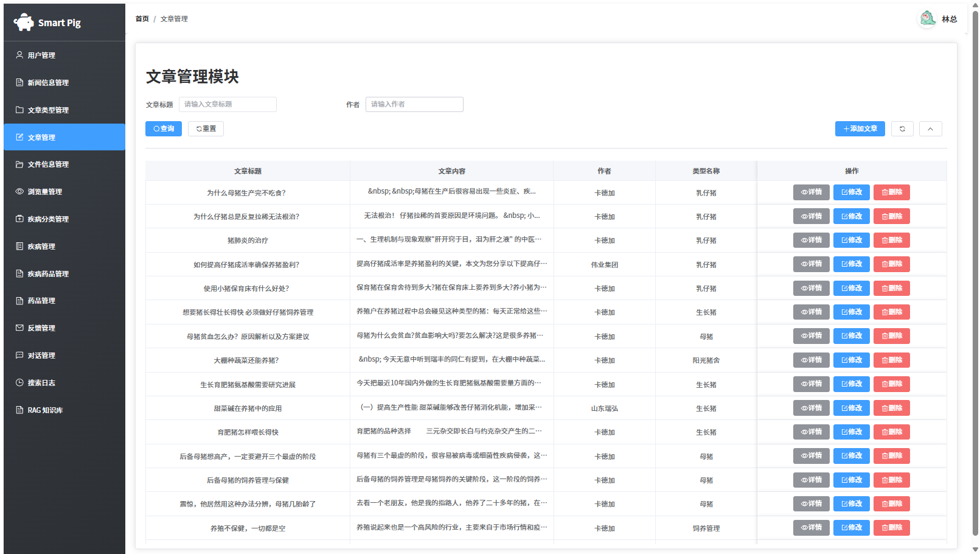Screen dimensions: 980x554
Task: Click the edit icon of 文章管理 menu
Action: pos(19,137)
